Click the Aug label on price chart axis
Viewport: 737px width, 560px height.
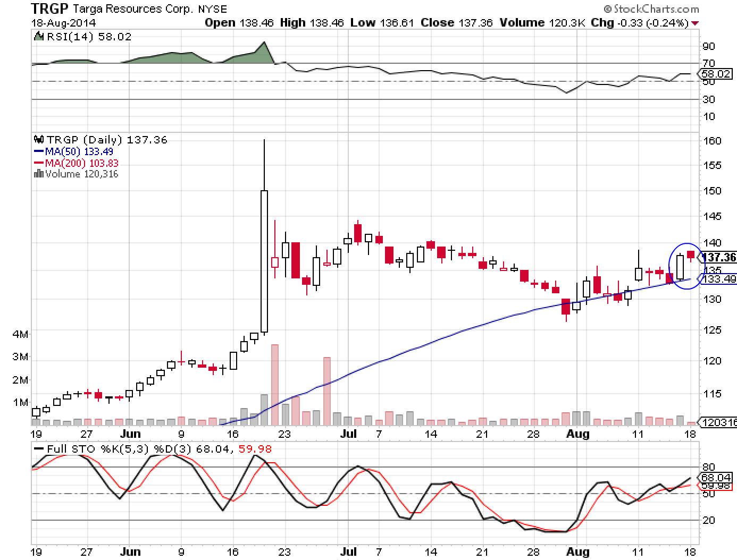click(578, 434)
